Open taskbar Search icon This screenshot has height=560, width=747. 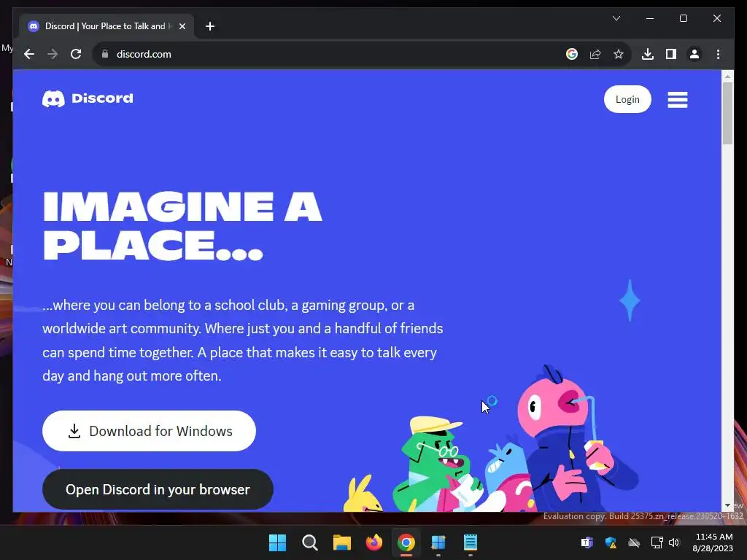pyautogui.click(x=309, y=542)
